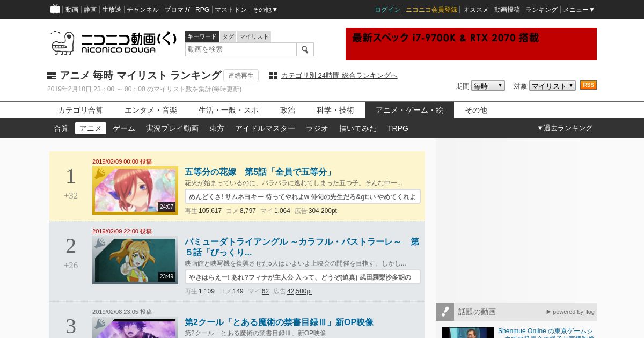The width and height of the screenshot is (644, 338).
Task: Open ブロマガ in top navigation
Action: (x=177, y=10)
